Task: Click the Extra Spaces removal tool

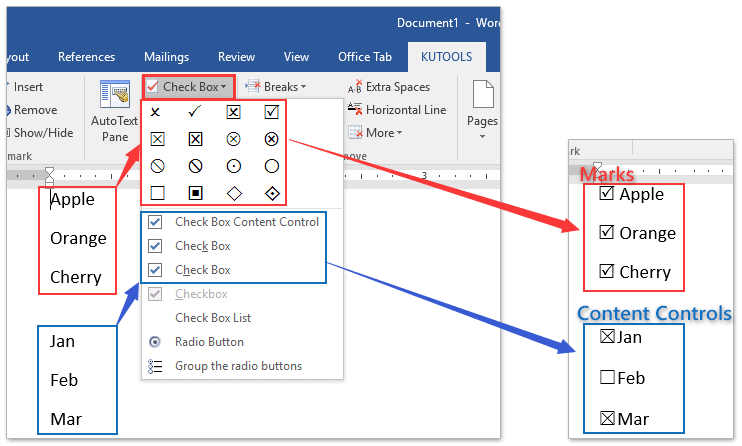Action: click(x=389, y=87)
